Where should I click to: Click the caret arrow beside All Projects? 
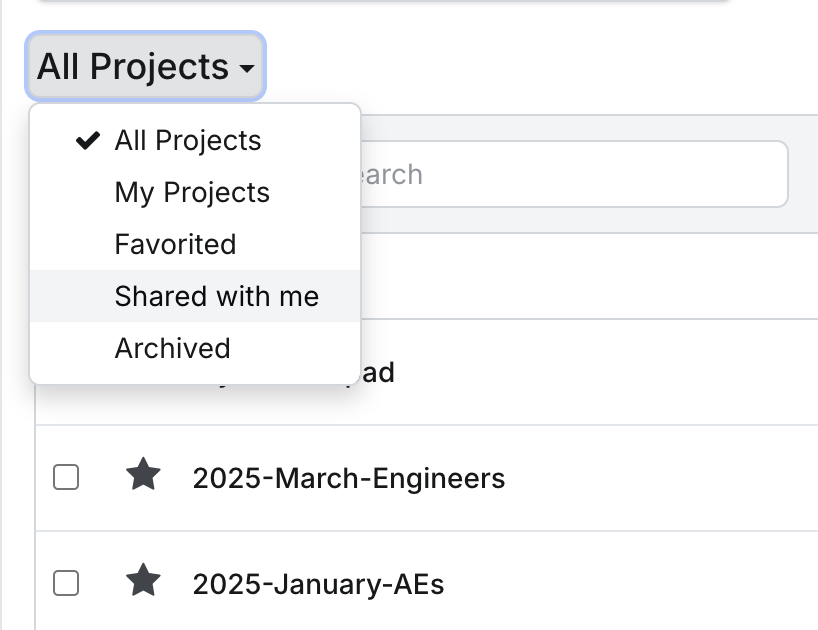pyautogui.click(x=246, y=69)
